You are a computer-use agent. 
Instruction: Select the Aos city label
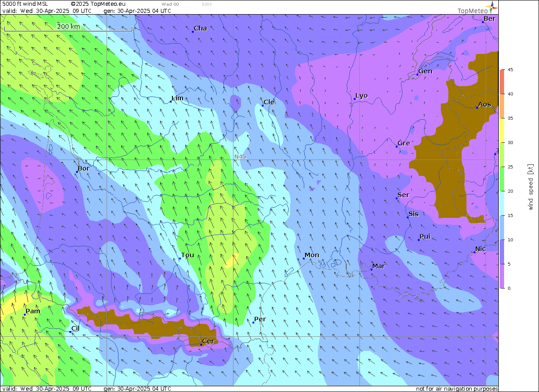point(485,104)
